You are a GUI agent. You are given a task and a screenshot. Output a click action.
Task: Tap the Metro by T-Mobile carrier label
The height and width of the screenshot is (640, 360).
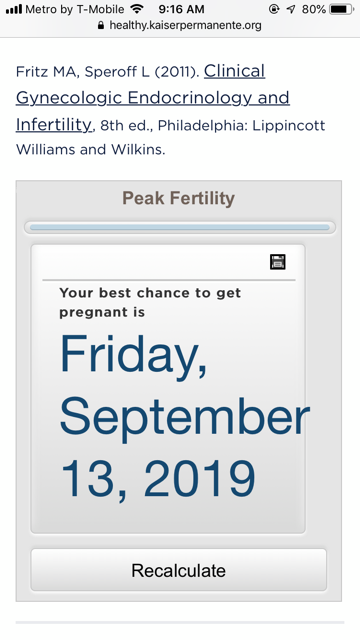point(75,9)
